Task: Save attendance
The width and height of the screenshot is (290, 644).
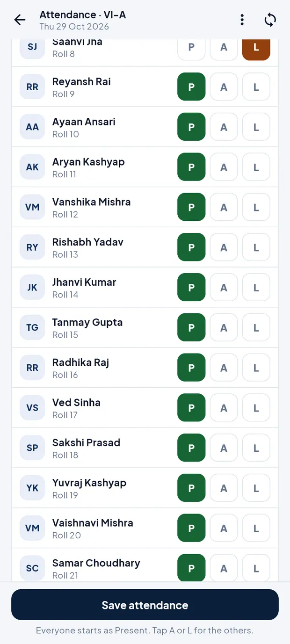Action: tap(145, 605)
